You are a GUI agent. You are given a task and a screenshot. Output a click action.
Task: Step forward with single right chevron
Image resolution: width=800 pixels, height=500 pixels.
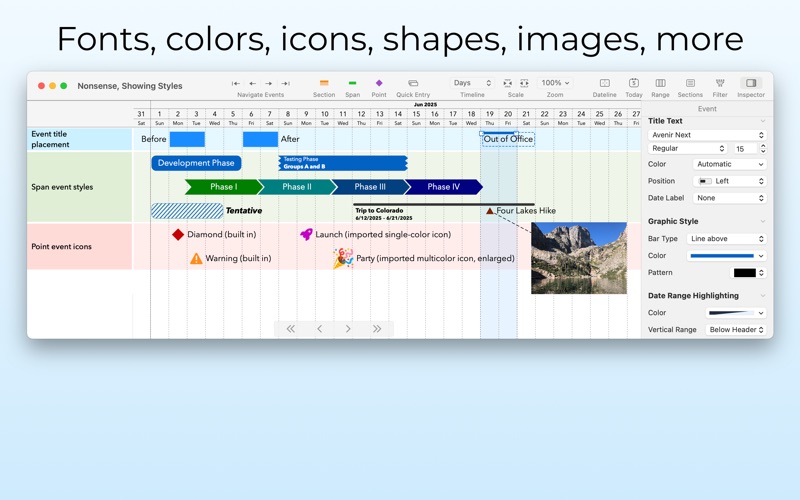[348, 329]
